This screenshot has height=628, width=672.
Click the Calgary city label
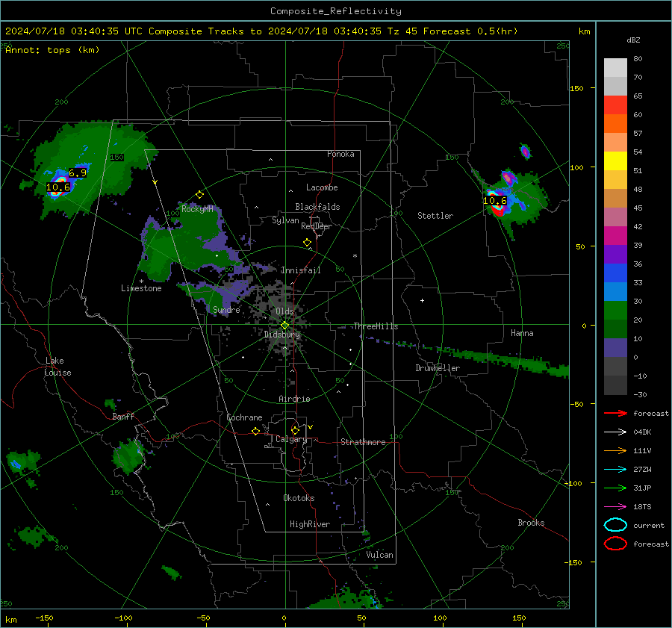(x=291, y=439)
